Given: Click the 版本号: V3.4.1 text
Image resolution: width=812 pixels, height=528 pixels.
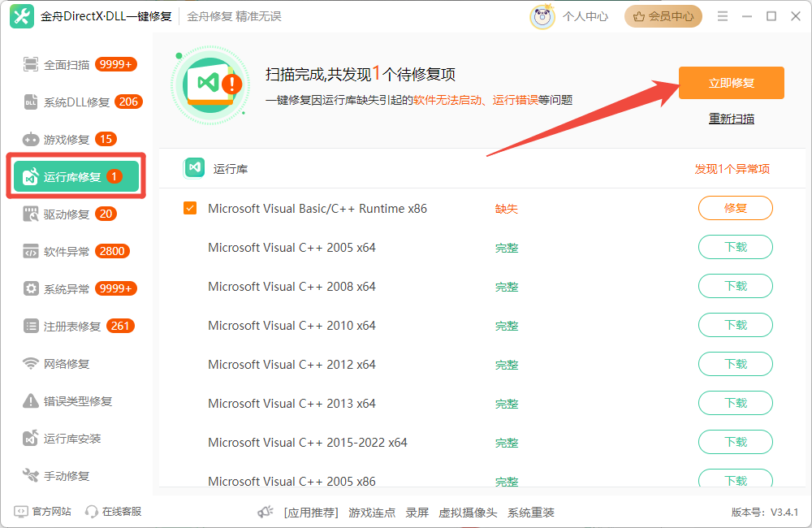Looking at the screenshot, I should (764, 513).
